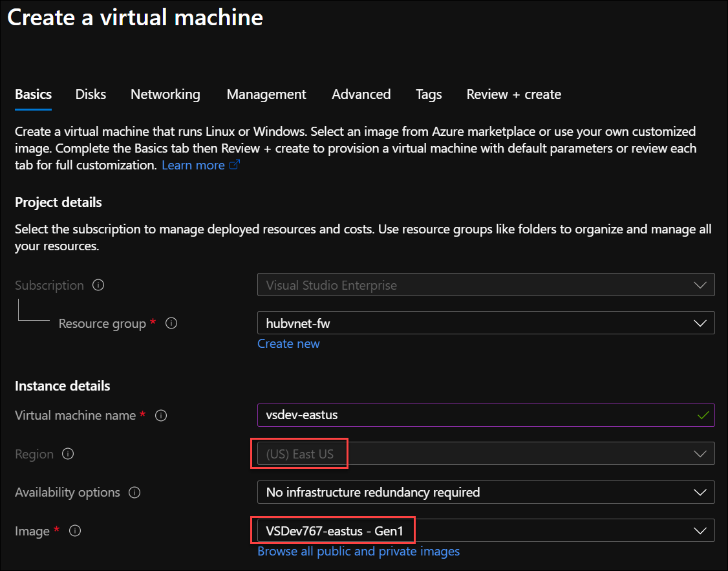Expand the Region dropdown
The image size is (728, 571).
tap(486, 454)
